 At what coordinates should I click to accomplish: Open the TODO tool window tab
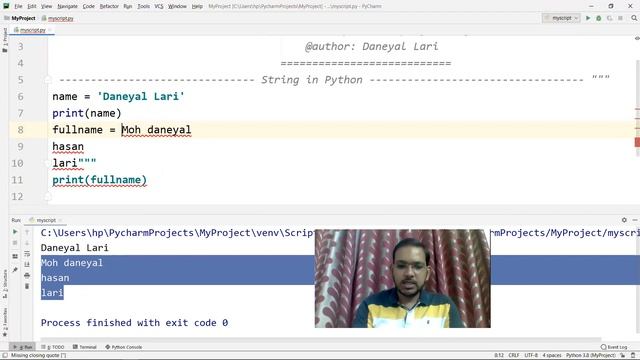[x=53, y=347]
